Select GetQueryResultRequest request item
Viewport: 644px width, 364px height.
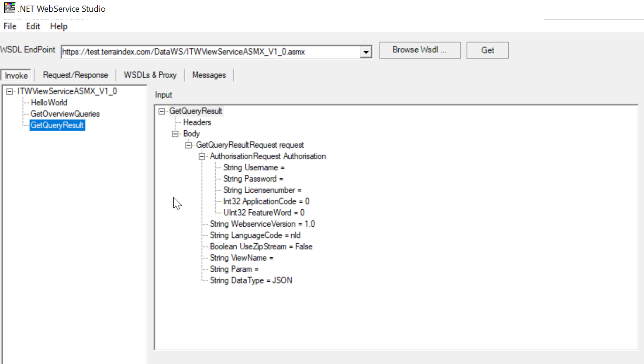(x=250, y=145)
